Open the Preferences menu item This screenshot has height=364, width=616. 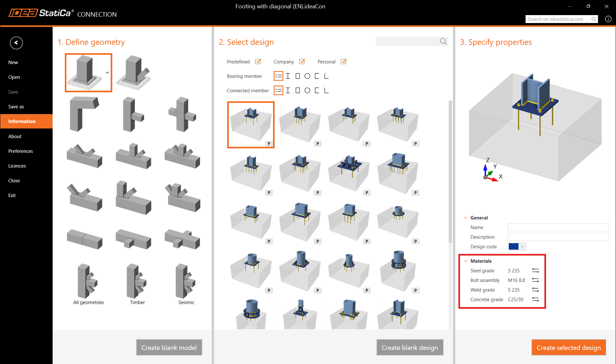26,151
